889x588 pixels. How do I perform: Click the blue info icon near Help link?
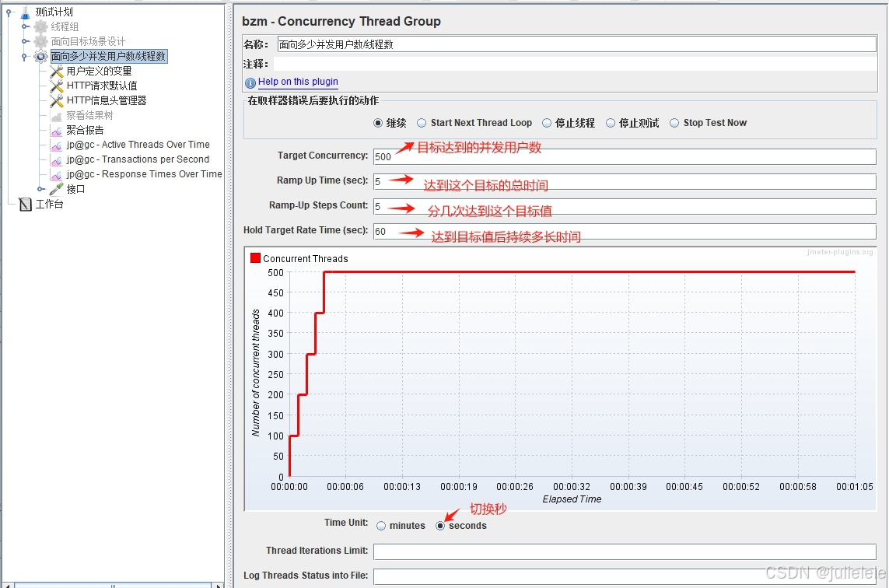pyautogui.click(x=250, y=82)
